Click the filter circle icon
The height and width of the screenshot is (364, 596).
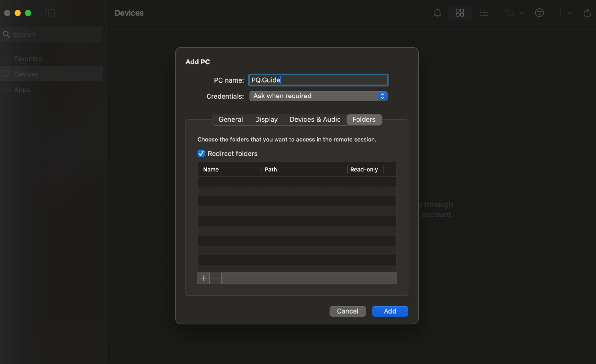coord(539,13)
